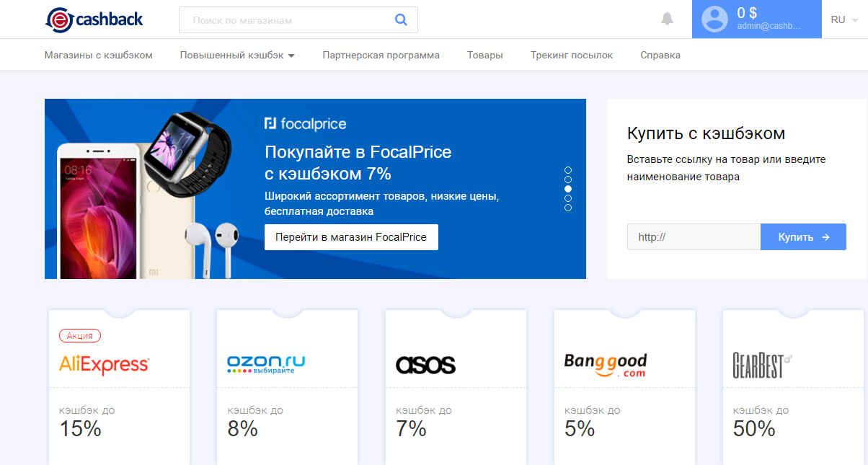This screenshot has width=868, height=465.
Task: Focus the http:// product link field
Action: (693, 237)
